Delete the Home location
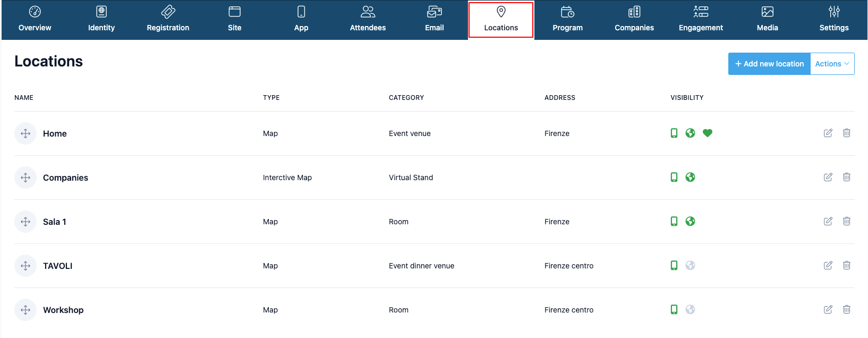Image resolution: width=868 pixels, height=338 pixels. pos(847,133)
